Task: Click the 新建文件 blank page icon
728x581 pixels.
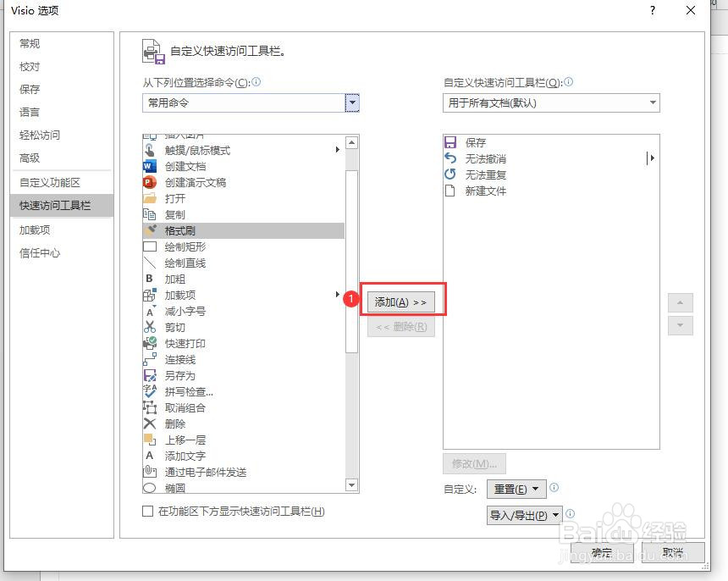Action: coord(449,191)
